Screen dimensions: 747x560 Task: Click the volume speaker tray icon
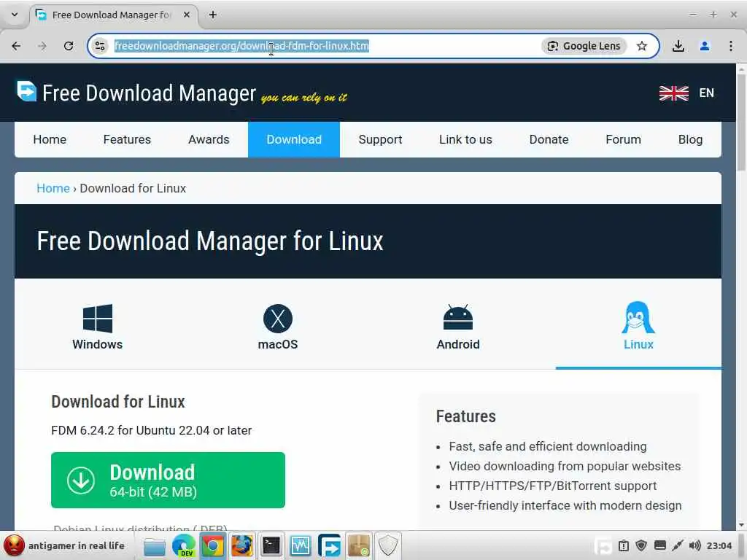click(695, 545)
